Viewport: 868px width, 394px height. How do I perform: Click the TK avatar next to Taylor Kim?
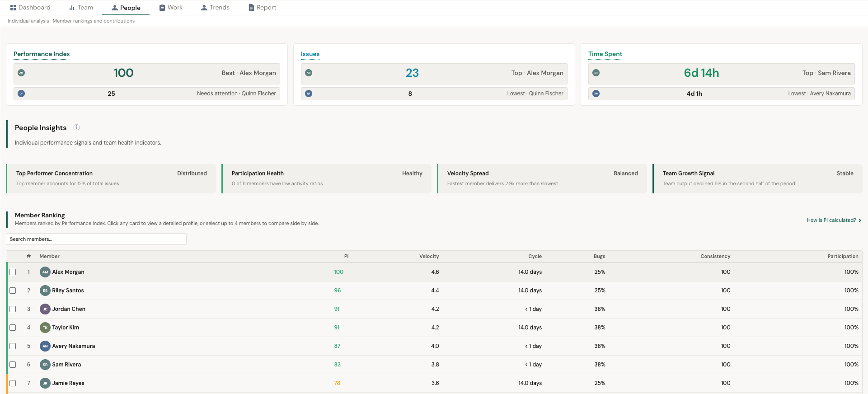(45, 328)
